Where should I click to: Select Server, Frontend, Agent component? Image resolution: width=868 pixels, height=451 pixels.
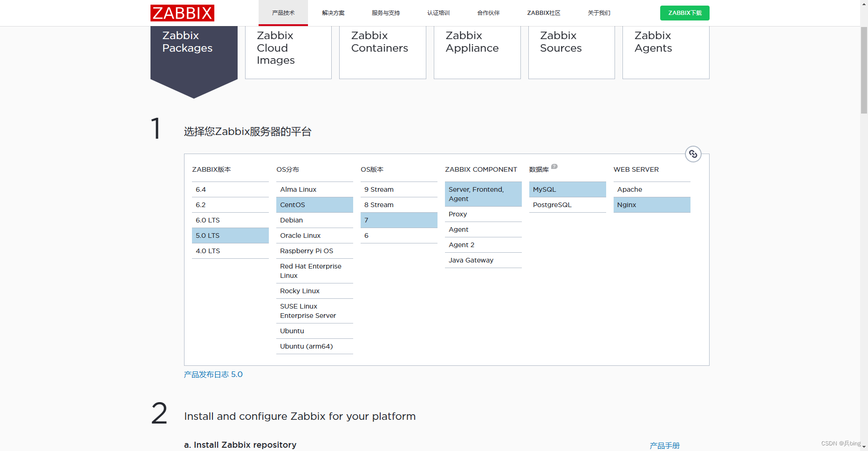(483, 194)
